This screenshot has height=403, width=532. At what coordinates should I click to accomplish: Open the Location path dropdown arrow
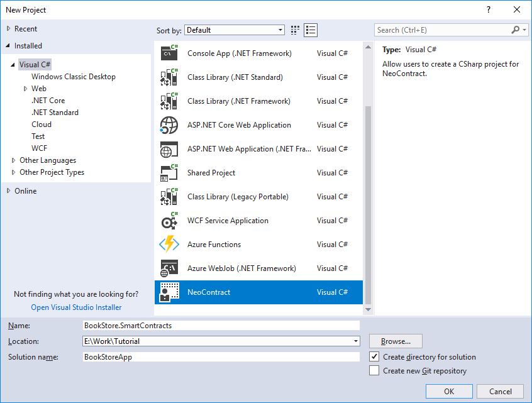355,341
